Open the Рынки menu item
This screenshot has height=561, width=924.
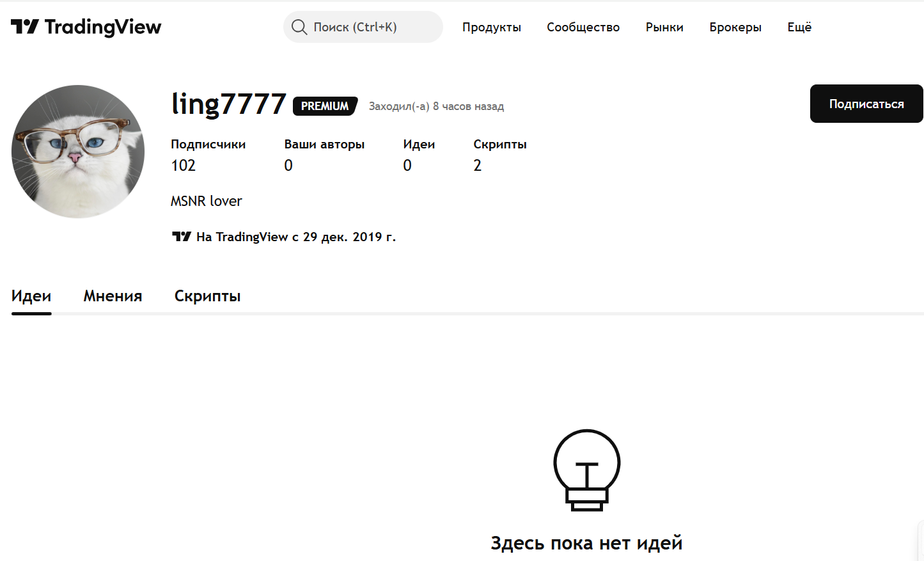pyautogui.click(x=664, y=27)
